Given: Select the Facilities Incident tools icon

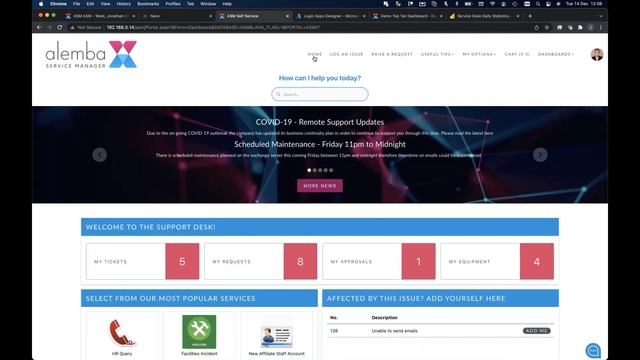Looking at the screenshot, I should coord(199,331).
